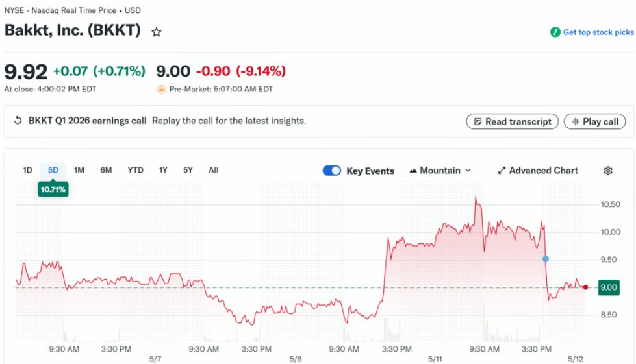Viewport: 636px width, 364px height.
Task: Open the Advanced Chart view
Action: (538, 171)
